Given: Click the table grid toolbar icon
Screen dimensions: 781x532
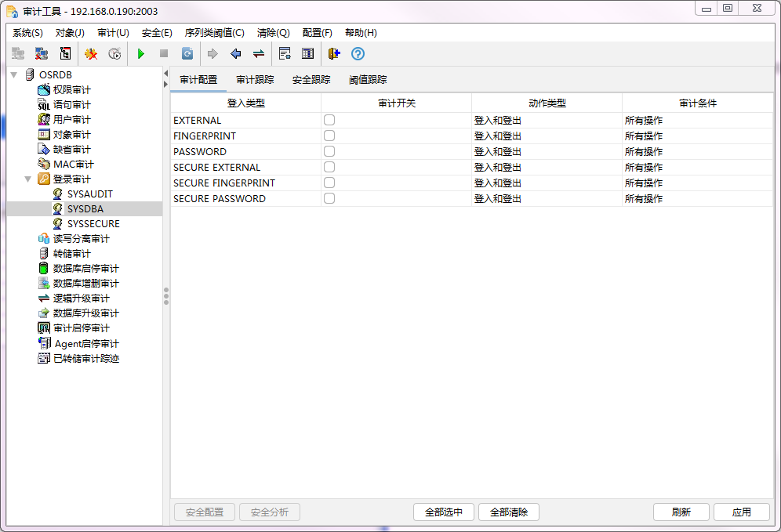Looking at the screenshot, I should point(307,53).
